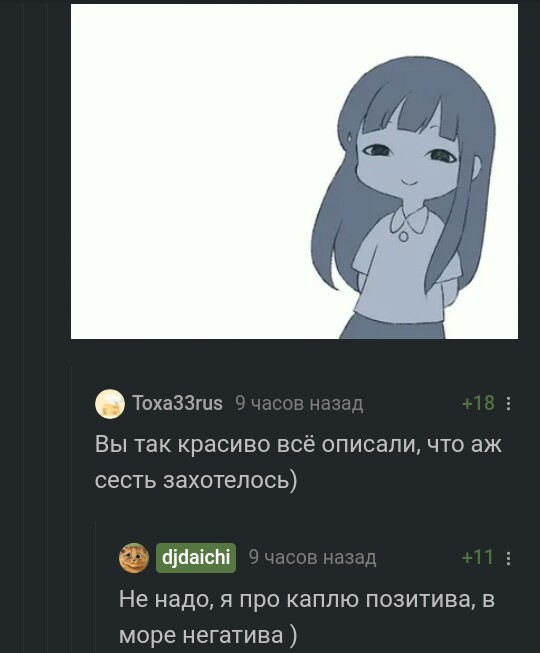Click the text 'Не надо, я про каплю позитива'
The width and height of the screenshot is (540, 653).
pyautogui.click(x=296, y=599)
